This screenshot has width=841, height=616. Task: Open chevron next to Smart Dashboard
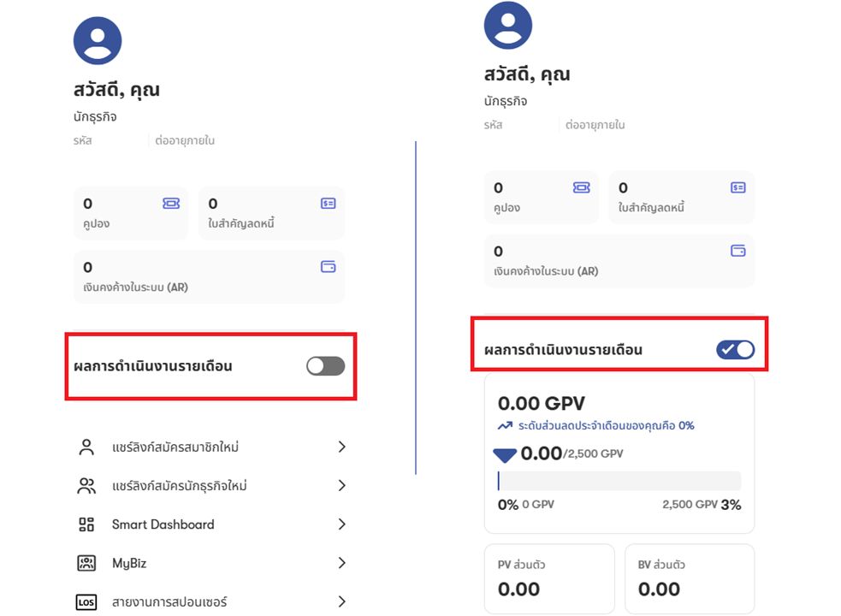coord(341,524)
